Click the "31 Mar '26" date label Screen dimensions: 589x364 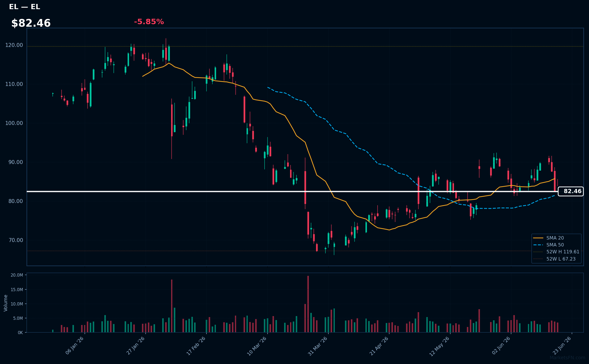[x=318, y=346]
